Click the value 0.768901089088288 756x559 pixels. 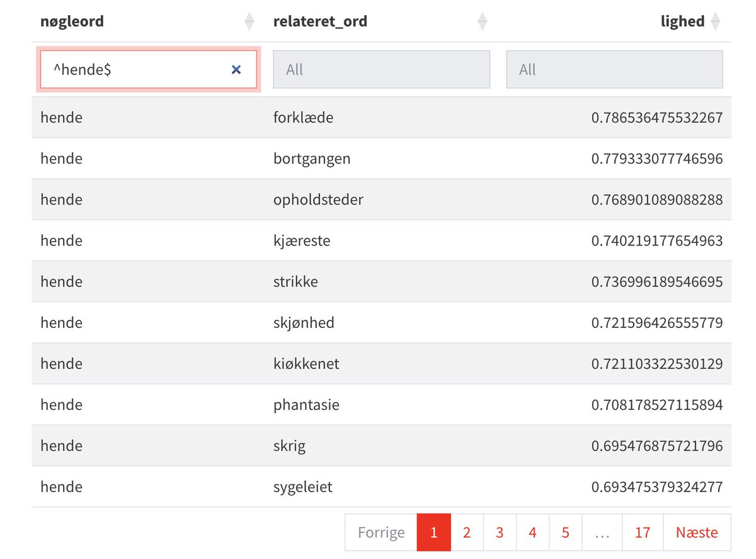(657, 200)
